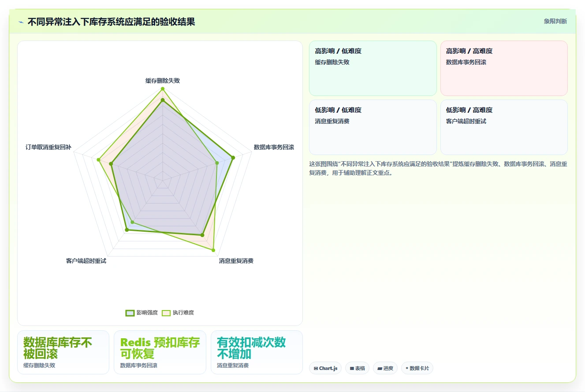Image resolution: width=585 pixels, height=392 pixels.
Task: Select the 数据卡片 tag chip
Action: coord(417,368)
